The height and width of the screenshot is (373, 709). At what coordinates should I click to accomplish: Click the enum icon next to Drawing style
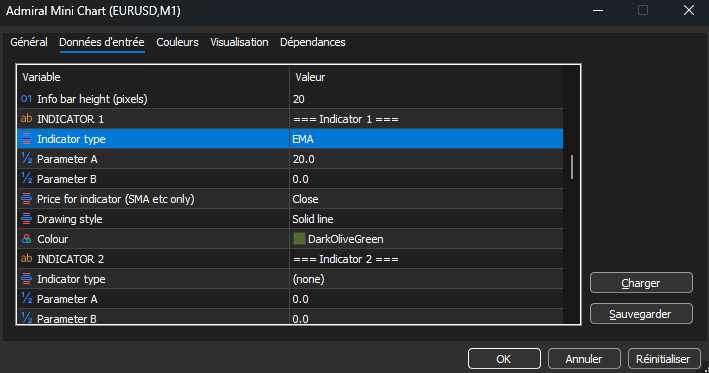(27, 219)
